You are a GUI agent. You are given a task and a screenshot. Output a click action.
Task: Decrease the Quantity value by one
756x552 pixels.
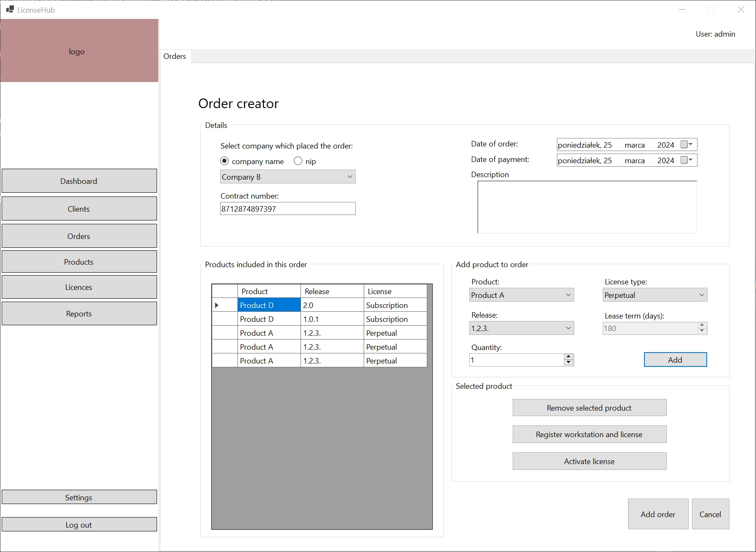click(x=569, y=363)
